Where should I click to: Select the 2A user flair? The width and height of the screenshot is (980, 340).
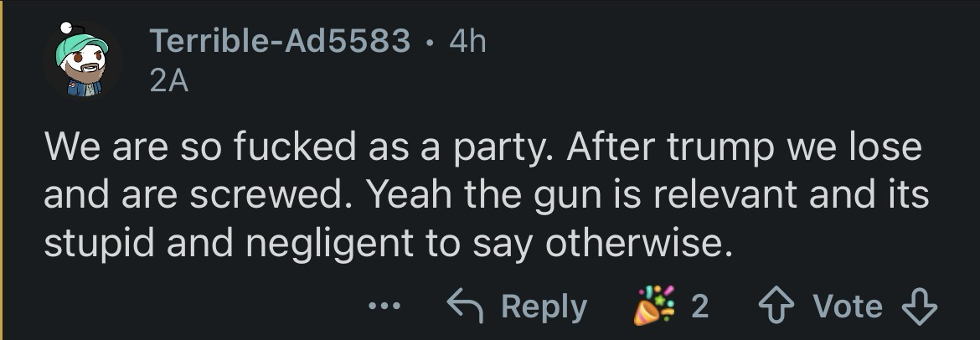[168, 81]
